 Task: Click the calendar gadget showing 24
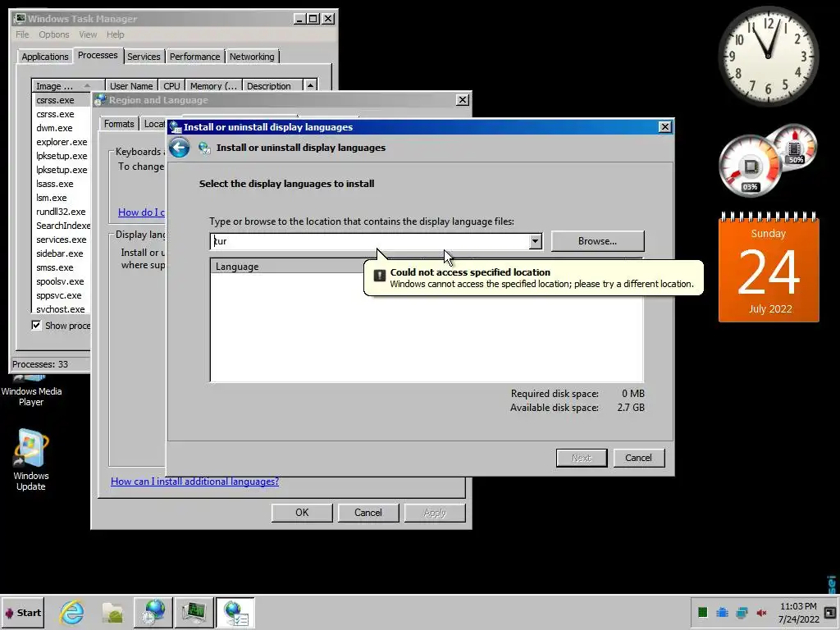pos(769,268)
